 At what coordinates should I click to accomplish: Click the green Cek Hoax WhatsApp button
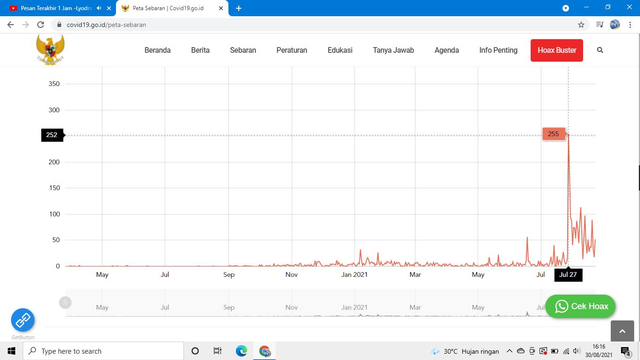[580, 307]
